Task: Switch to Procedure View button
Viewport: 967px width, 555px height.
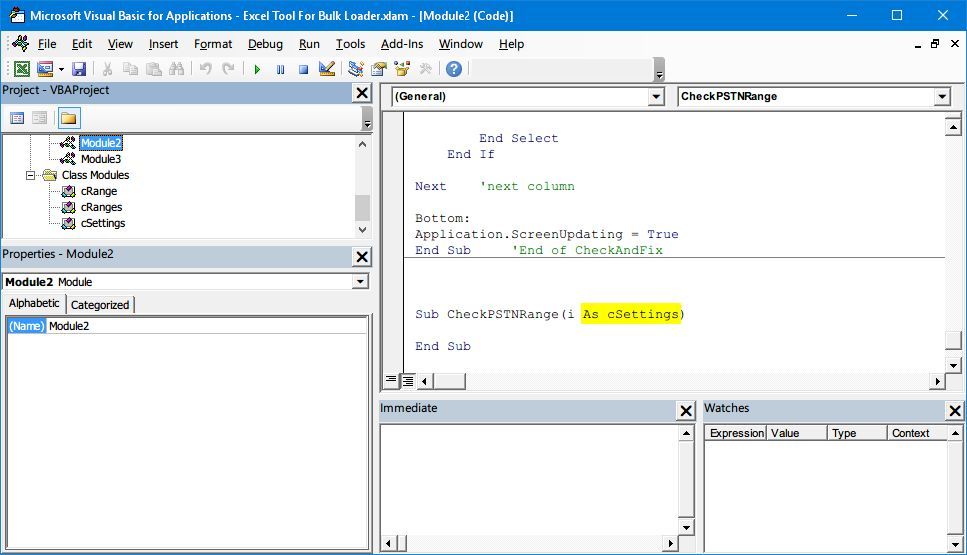Action: (391, 380)
